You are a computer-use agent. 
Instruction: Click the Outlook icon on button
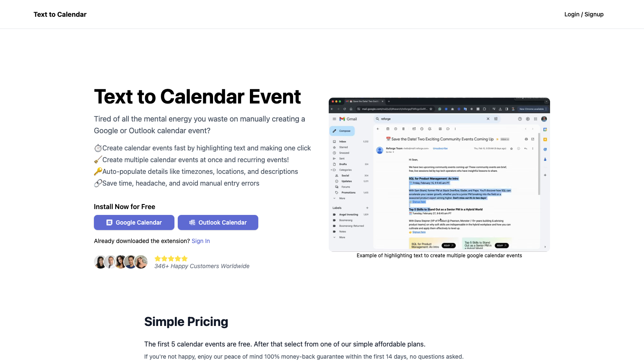[x=192, y=222]
